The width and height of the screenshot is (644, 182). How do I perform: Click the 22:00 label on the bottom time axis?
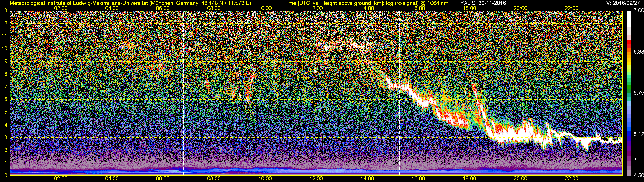[x=571, y=179]
